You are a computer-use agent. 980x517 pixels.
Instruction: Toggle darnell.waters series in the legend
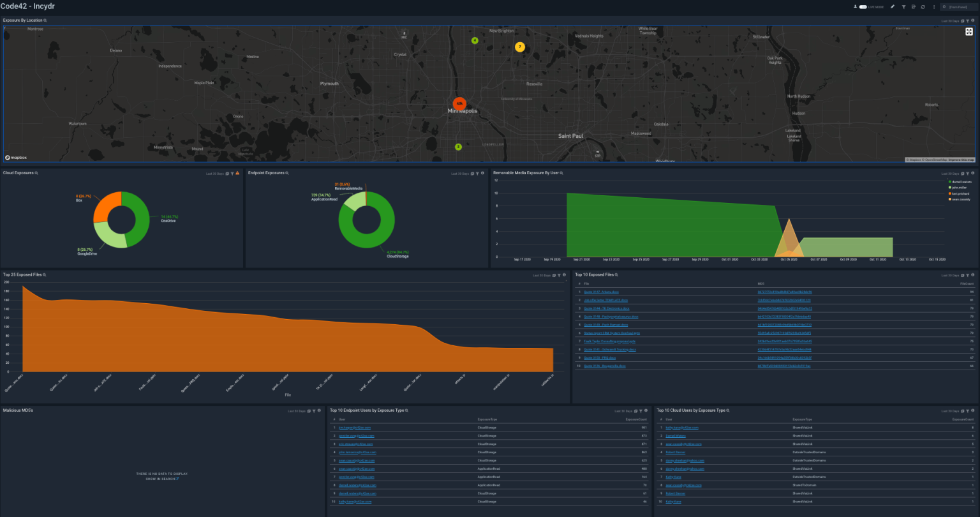click(x=960, y=182)
